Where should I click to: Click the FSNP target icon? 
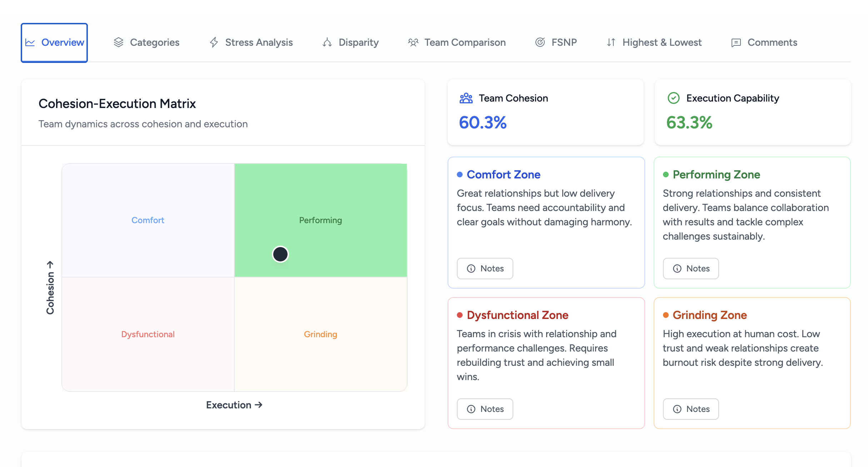click(x=540, y=43)
